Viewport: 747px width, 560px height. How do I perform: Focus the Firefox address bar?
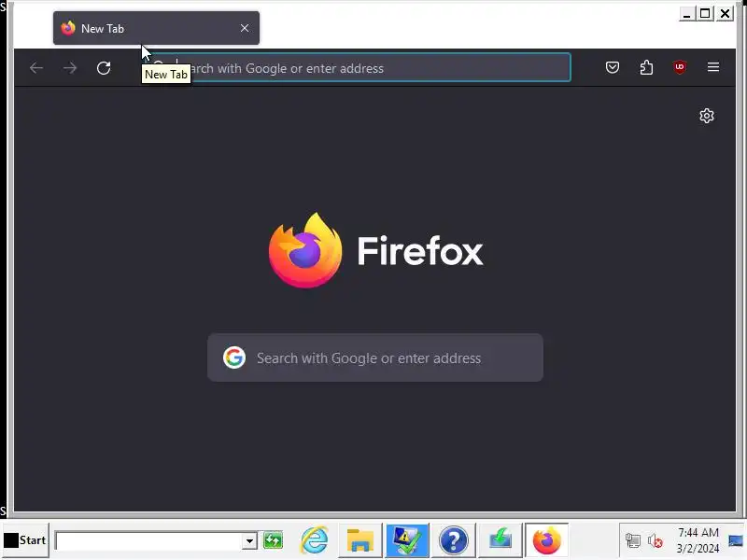coord(358,67)
